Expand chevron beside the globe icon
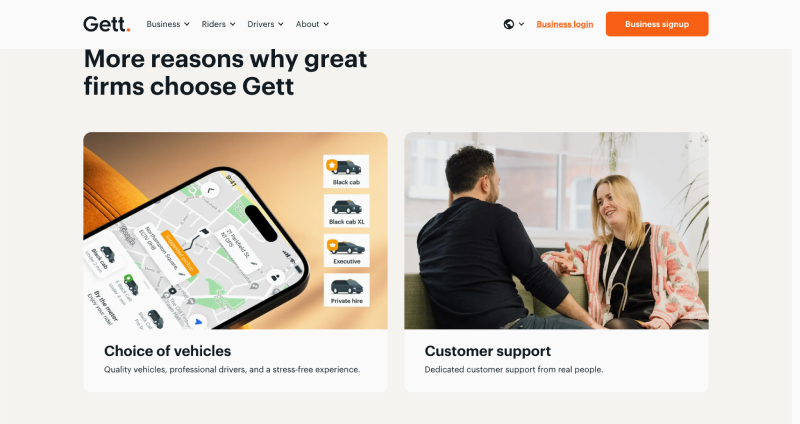The width and height of the screenshot is (800, 424). 521,24
